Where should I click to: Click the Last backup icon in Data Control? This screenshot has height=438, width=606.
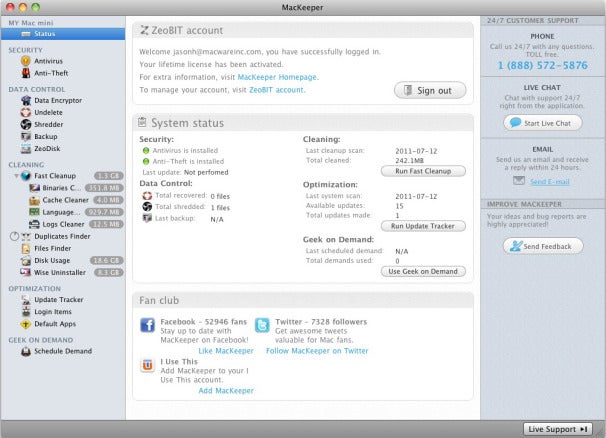pos(147,218)
